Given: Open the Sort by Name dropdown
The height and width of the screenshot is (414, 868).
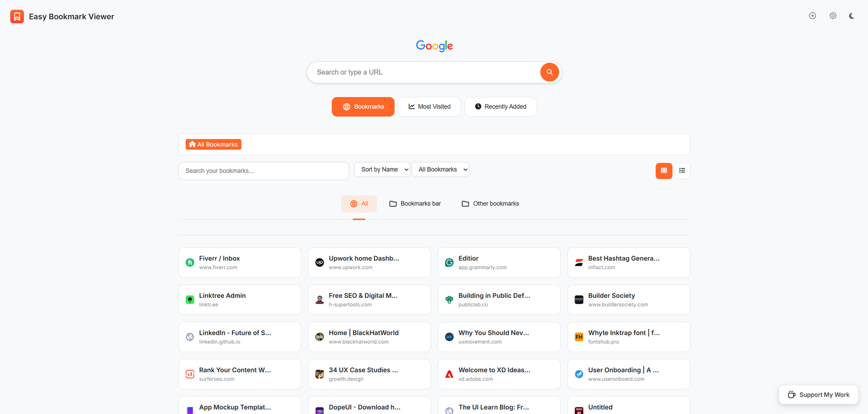Looking at the screenshot, I should point(382,169).
